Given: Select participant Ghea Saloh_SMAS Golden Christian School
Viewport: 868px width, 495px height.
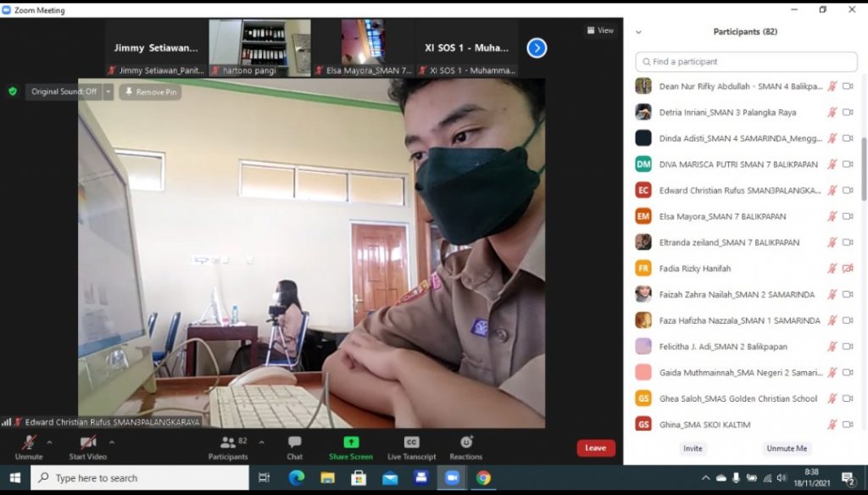Looking at the screenshot, I should [745, 398].
